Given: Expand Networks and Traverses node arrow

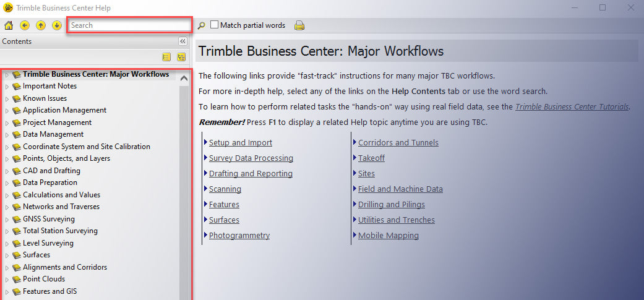Looking at the screenshot, I should (7, 207).
